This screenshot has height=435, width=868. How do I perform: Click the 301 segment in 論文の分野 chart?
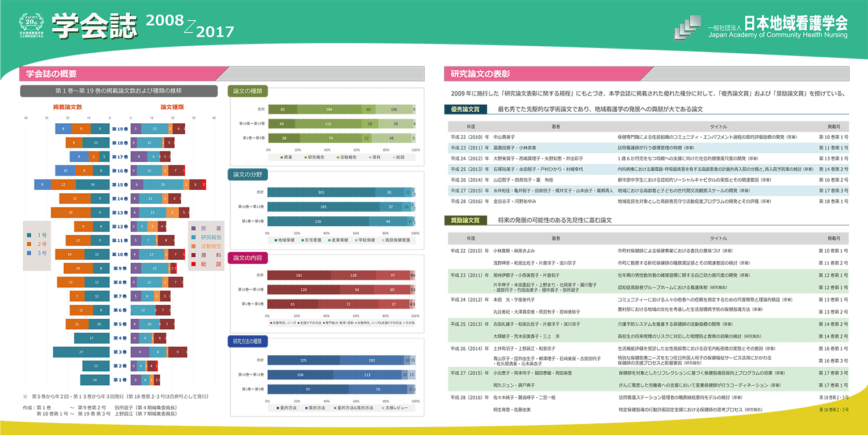[321, 192]
